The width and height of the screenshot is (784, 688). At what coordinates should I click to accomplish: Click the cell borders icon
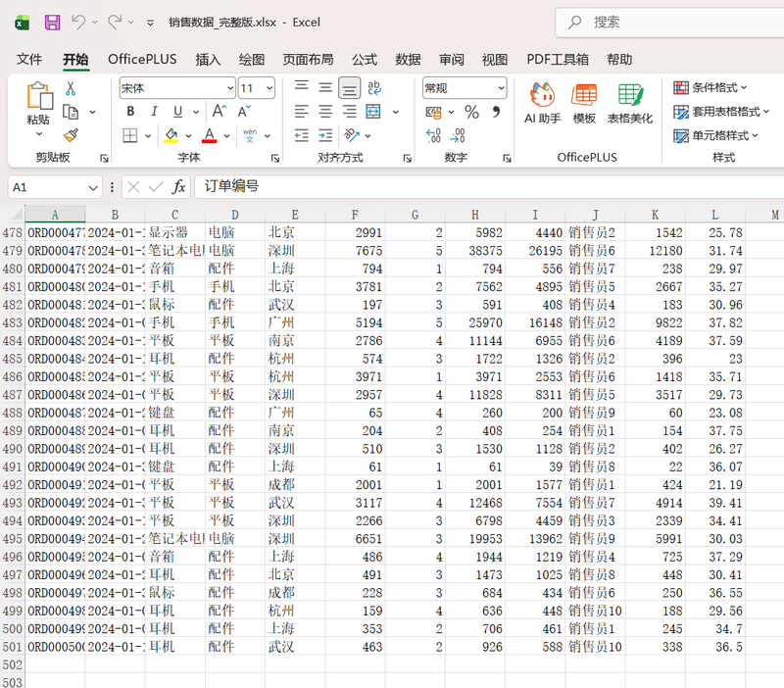point(130,135)
